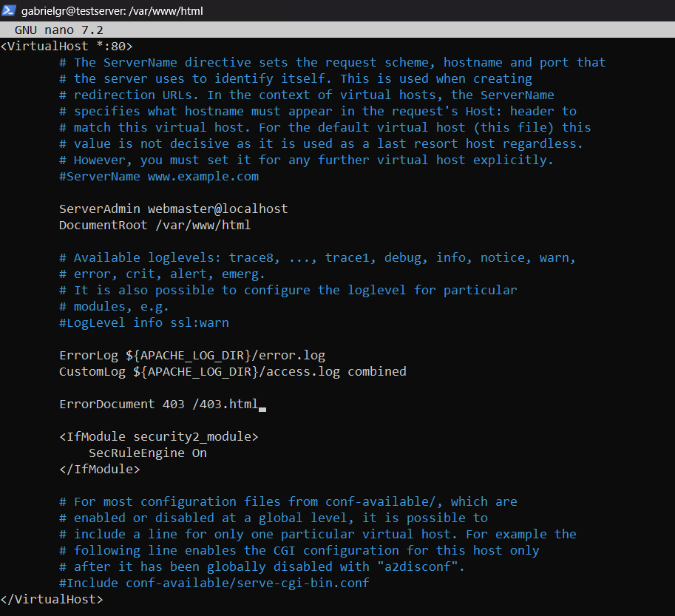675x616 pixels.
Task: Click the PowerShell icon in title bar
Action: tap(10, 11)
